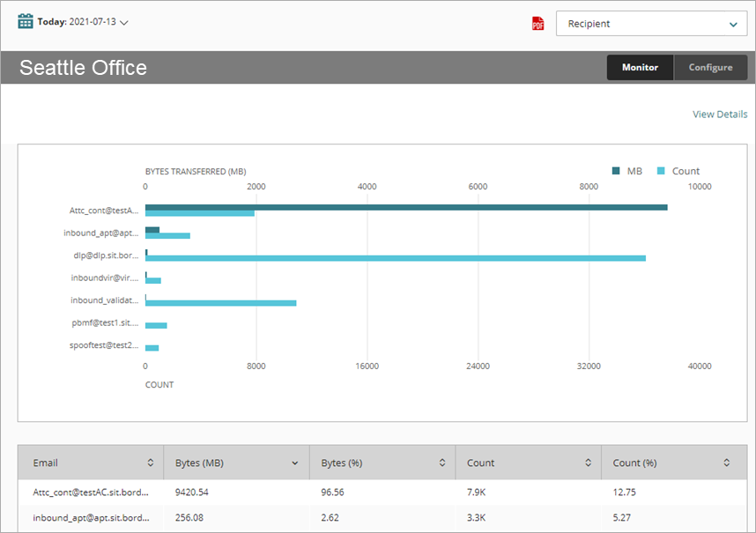
Task: Click the dlp@dlp.sit.bor... chart label
Action: point(106,255)
